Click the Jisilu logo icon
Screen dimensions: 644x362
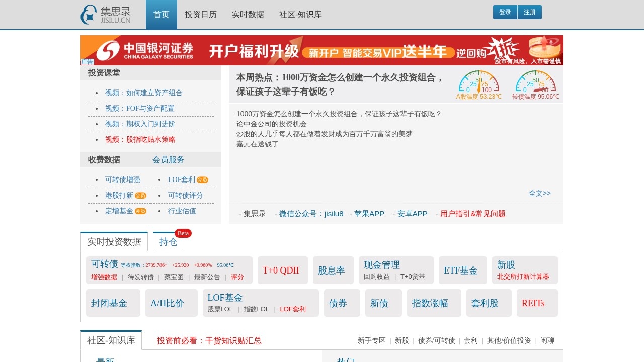click(x=88, y=14)
